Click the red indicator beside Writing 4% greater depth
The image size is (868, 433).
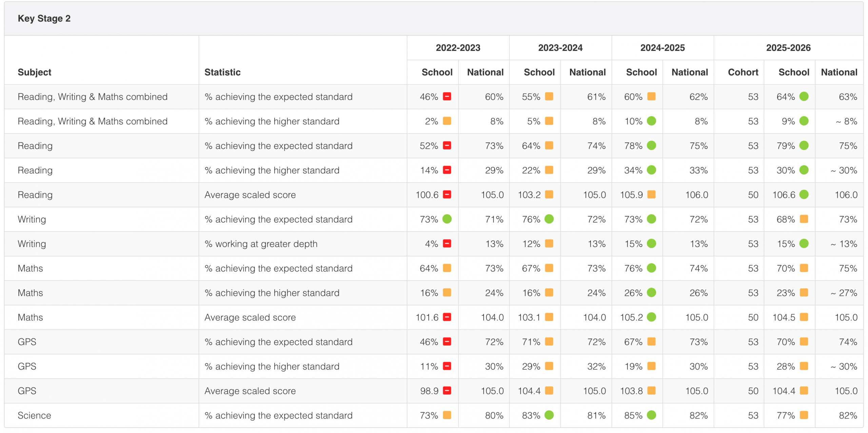(447, 244)
